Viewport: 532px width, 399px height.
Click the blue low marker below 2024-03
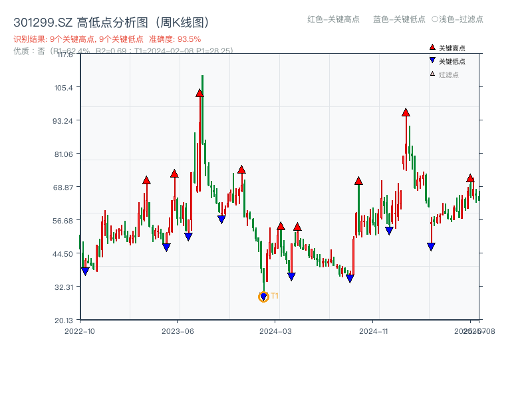(x=291, y=274)
